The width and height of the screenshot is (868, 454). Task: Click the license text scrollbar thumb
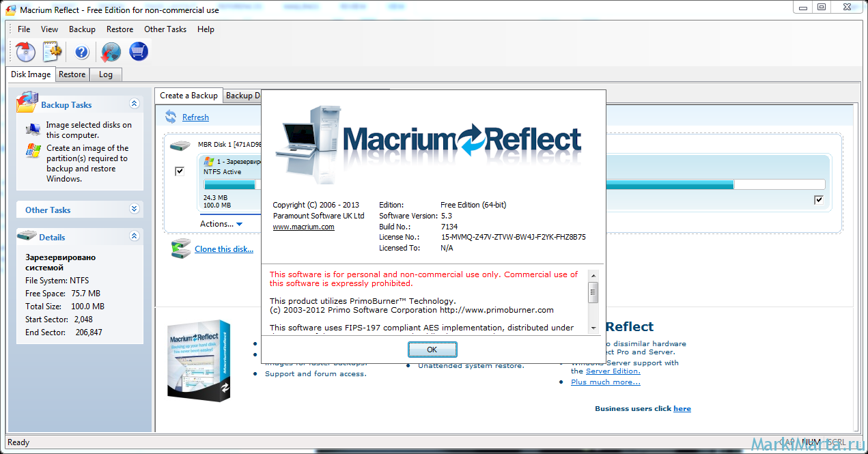pyautogui.click(x=593, y=293)
